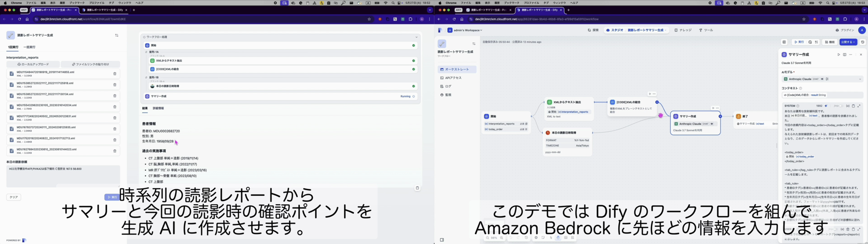868x244 pixels.
Task: Select オーケストレート in sidebar
Action: pyautogui.click(x=457, y=69)
